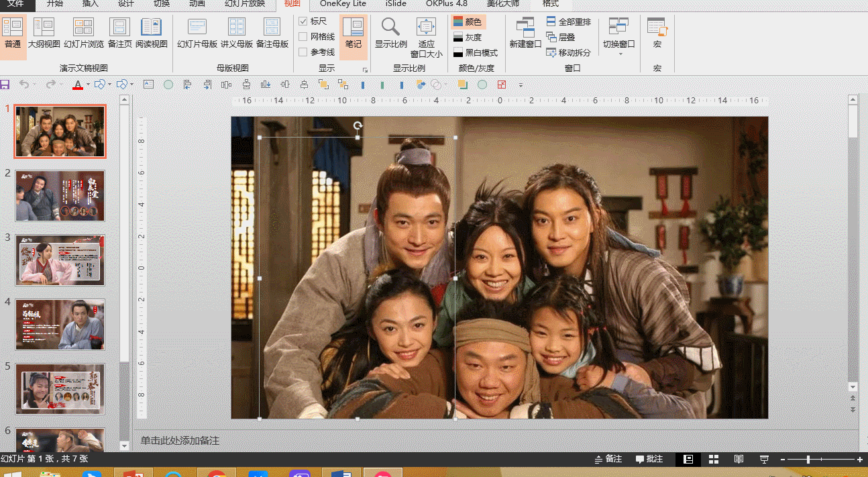Open the Show (显示) group dialog launcher
Screen dimensions: 868x477
[x=366, y=70]
